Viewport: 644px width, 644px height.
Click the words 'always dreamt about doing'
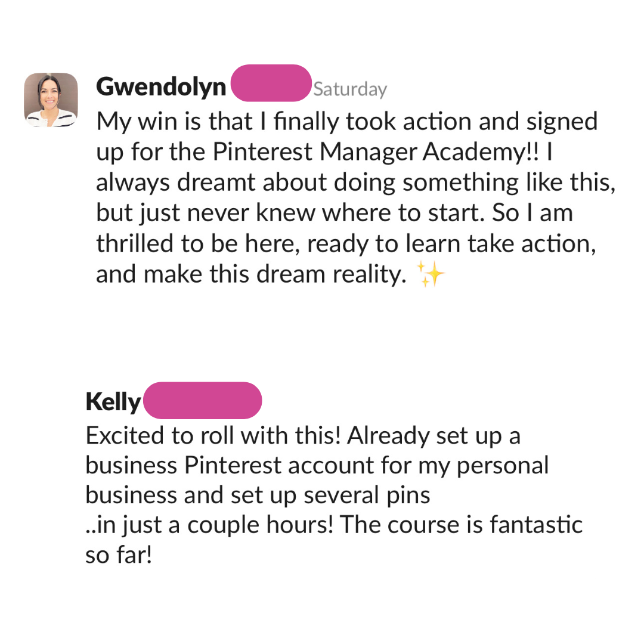pyautogui.click(x=246, y=182)
